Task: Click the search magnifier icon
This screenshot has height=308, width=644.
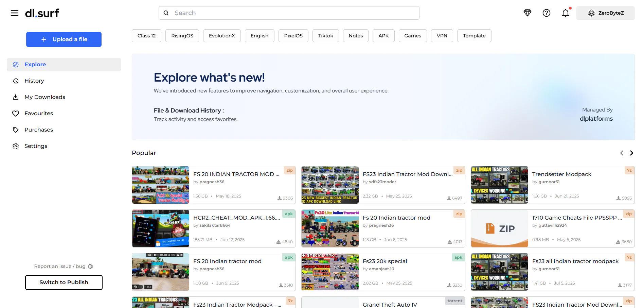Action: pos(166,13)
